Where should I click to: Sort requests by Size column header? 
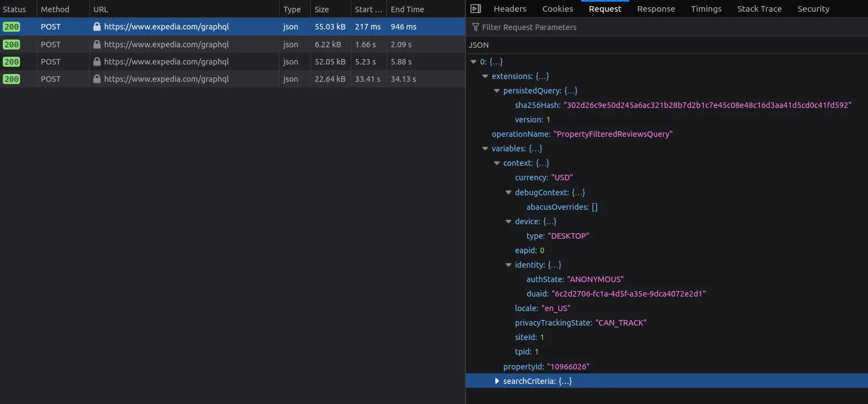[321, 9]
